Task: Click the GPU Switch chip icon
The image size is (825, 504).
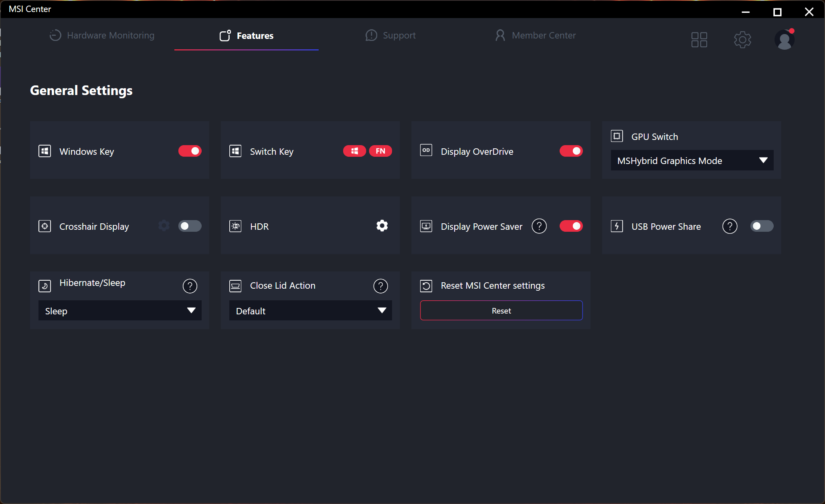Action: coord(617,136)
